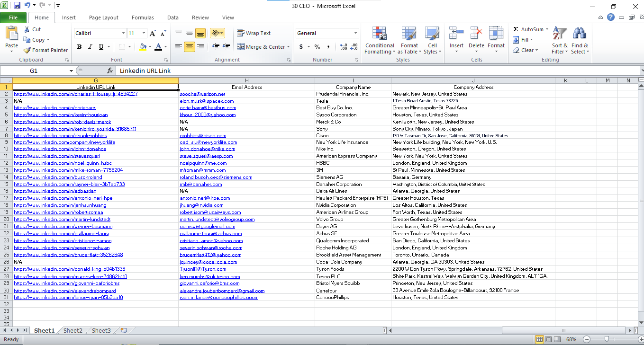Click Decrease Decimal icon
This screenshot has height=345, width=644.
pos(354,47)
